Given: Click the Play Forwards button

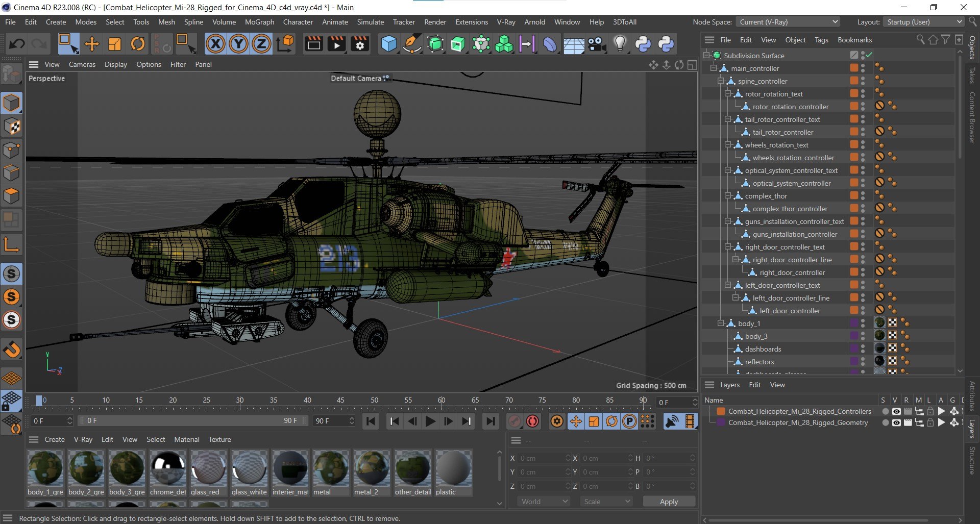Looking at the screenshot, I should point(430,421).
